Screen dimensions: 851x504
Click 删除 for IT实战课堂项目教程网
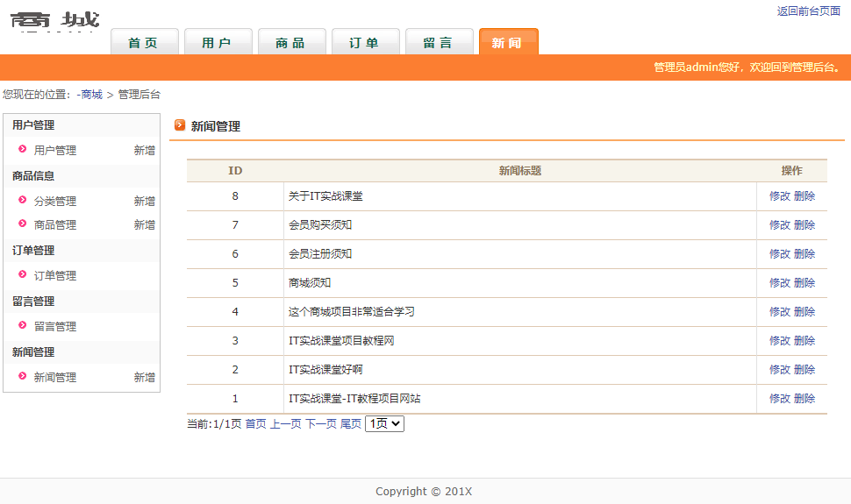pyautogui.click(x=805, y=341)
